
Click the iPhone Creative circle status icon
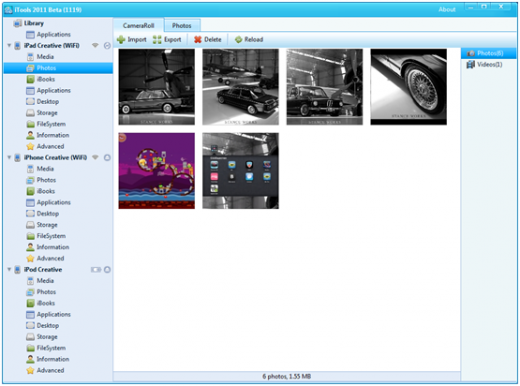[107, 158]
